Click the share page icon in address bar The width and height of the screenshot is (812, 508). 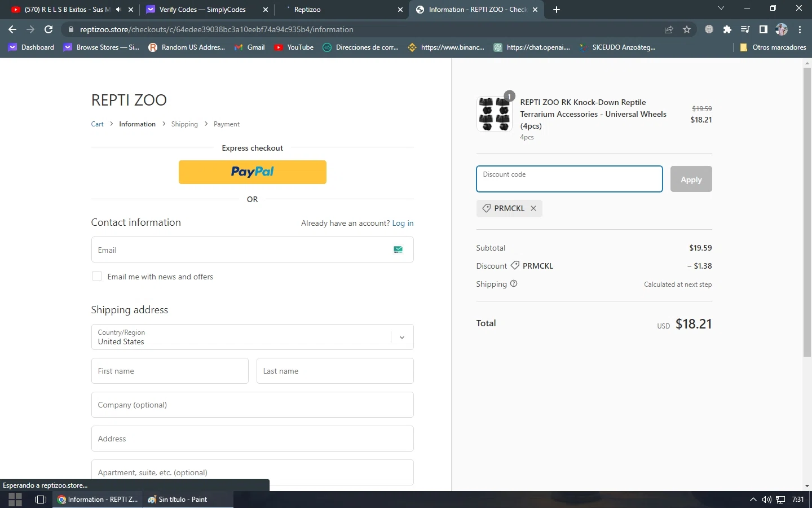click(x=669, y=29)
